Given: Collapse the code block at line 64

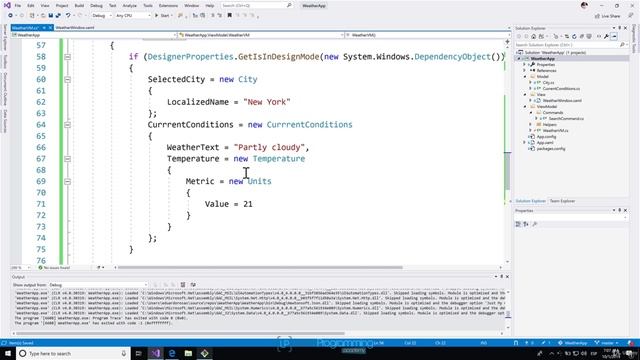Looking at the screenshot, I should (x=68, y=125).
